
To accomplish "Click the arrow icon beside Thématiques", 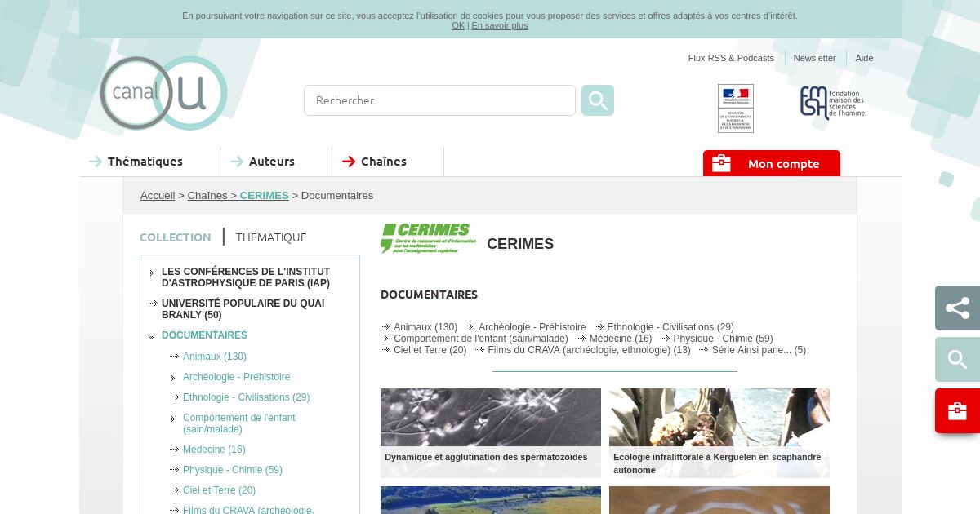I will click(x=96, y=162).
